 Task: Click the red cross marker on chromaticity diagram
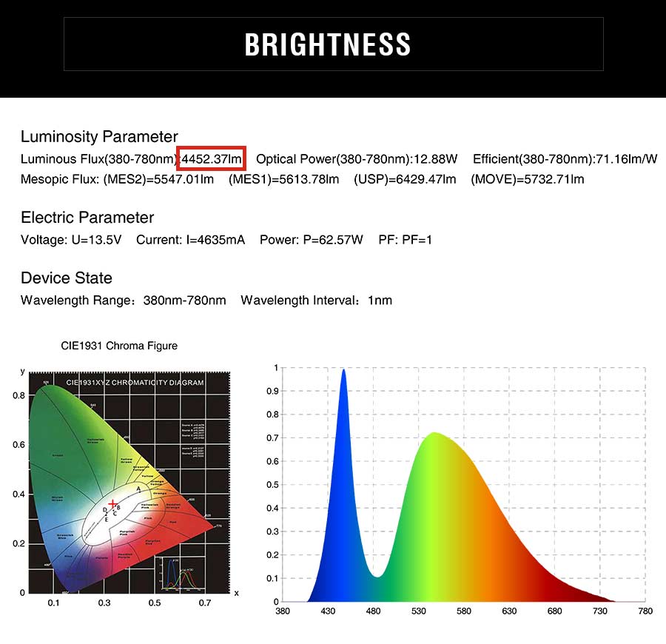coord(112,504)
